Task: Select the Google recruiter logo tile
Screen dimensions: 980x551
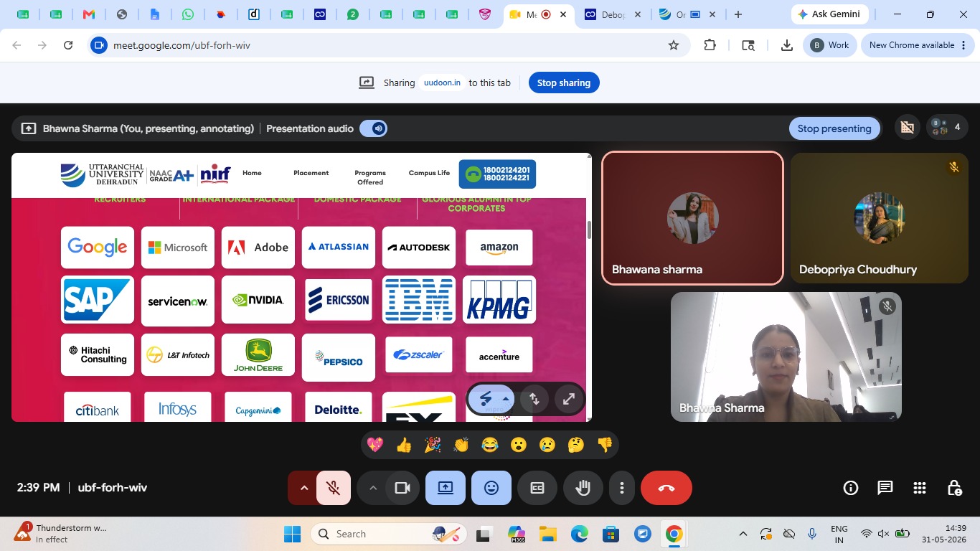Action: point(98,248)
